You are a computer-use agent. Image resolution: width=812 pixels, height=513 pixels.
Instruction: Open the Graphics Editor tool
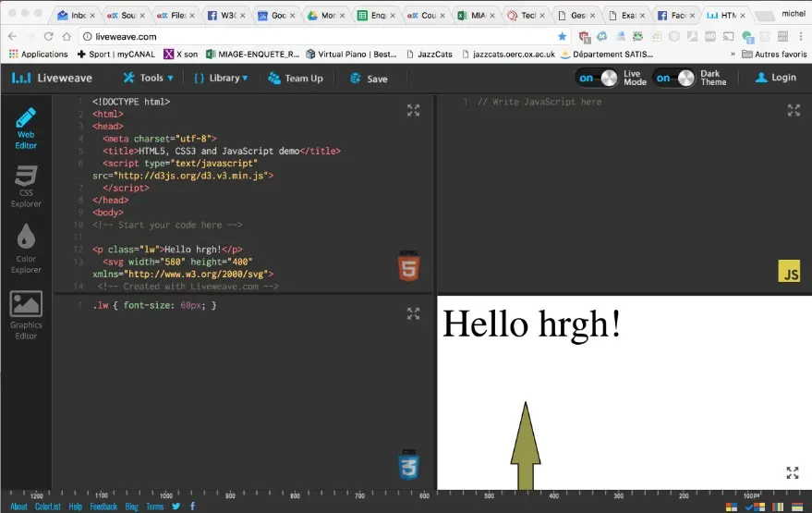[x=26, y=315]
